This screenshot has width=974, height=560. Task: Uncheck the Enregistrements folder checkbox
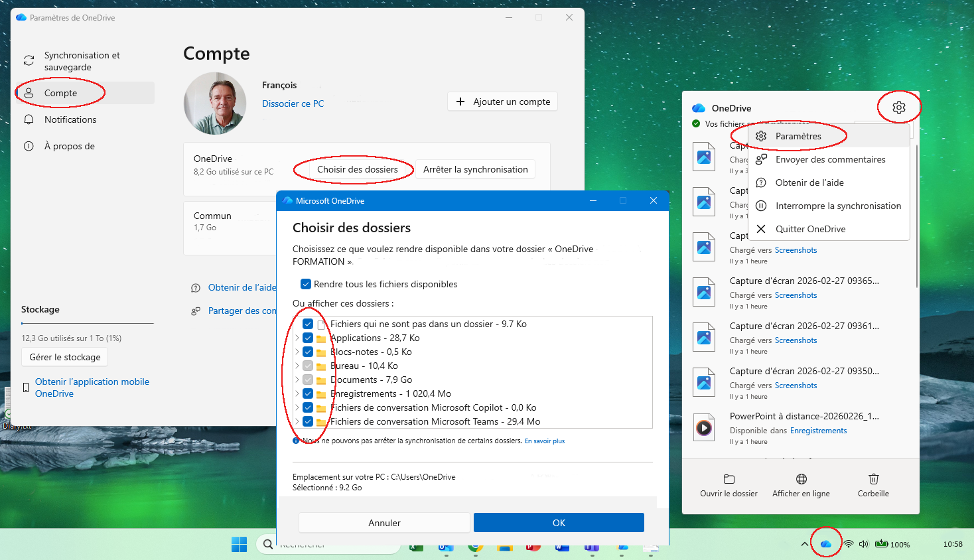(308, 393)
